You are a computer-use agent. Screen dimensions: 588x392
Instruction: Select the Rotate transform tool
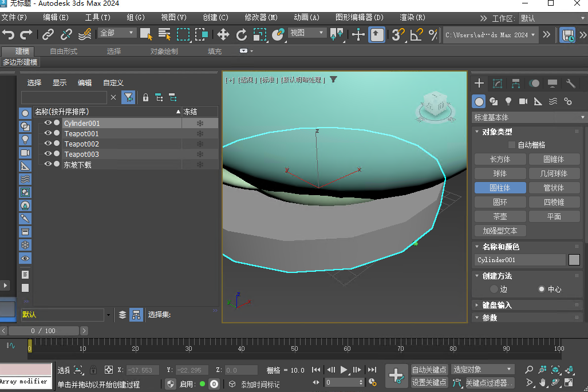tap(242, 35)
